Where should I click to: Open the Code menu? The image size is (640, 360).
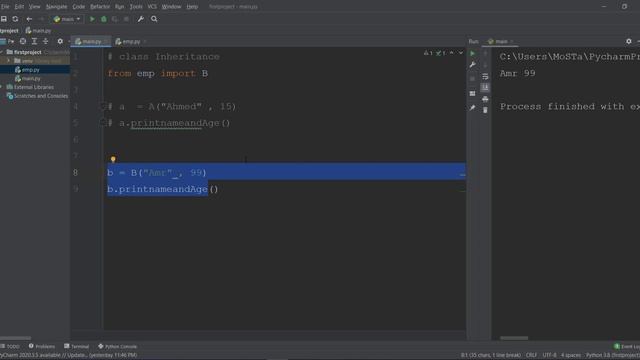point(78,7)
